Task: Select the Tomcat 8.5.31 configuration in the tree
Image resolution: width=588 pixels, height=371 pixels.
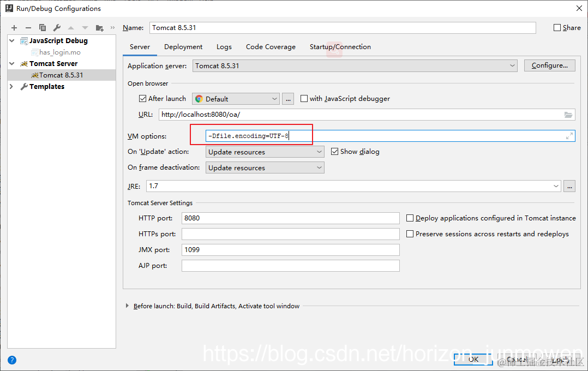Action: coord(61,75)
